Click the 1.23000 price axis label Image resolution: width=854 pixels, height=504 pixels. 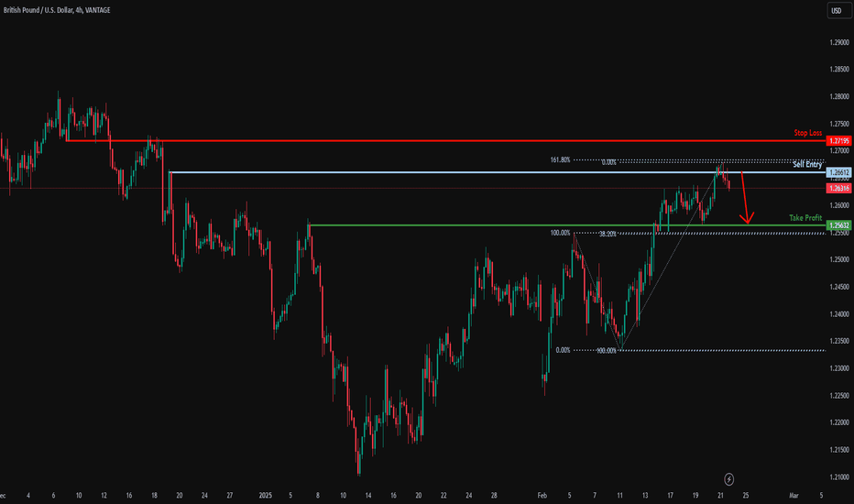(x=839, y=368)
